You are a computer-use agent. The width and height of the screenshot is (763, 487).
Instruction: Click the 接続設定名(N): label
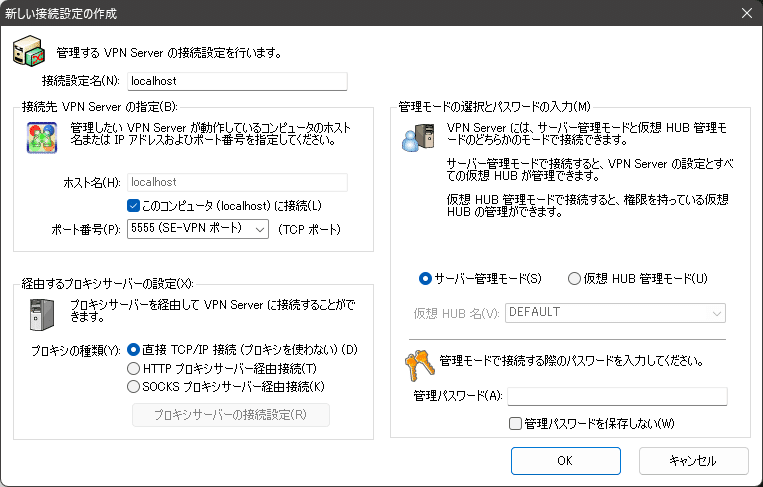pos(81,81)
